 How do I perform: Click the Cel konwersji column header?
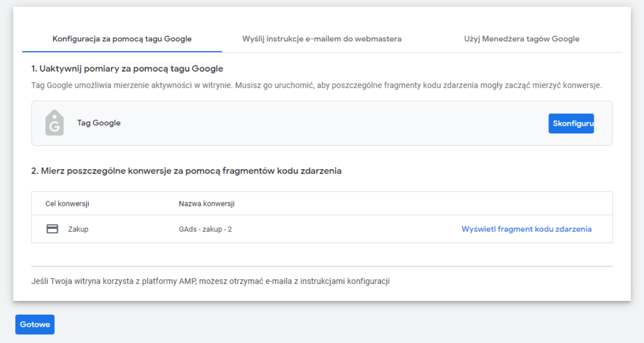point(67,204)
